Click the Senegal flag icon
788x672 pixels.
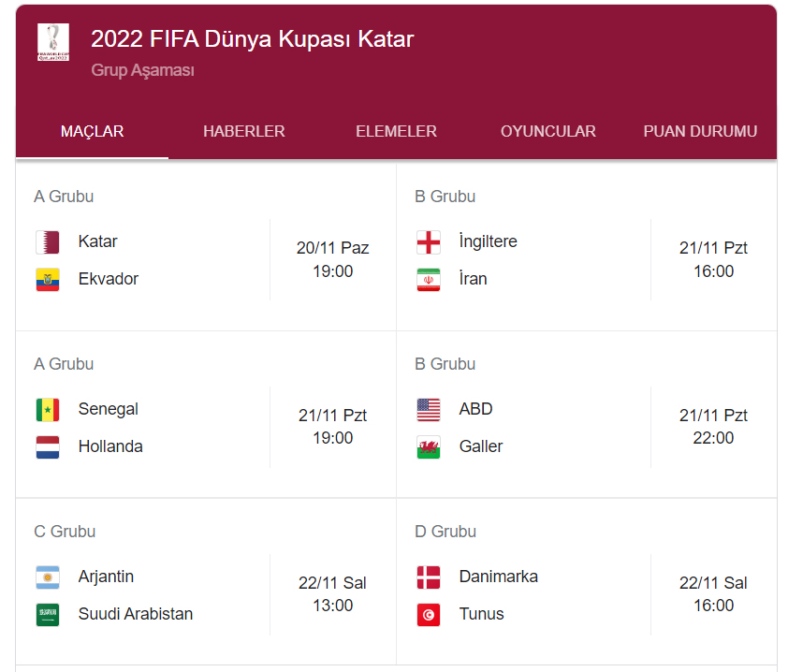[x=48, y=410]
